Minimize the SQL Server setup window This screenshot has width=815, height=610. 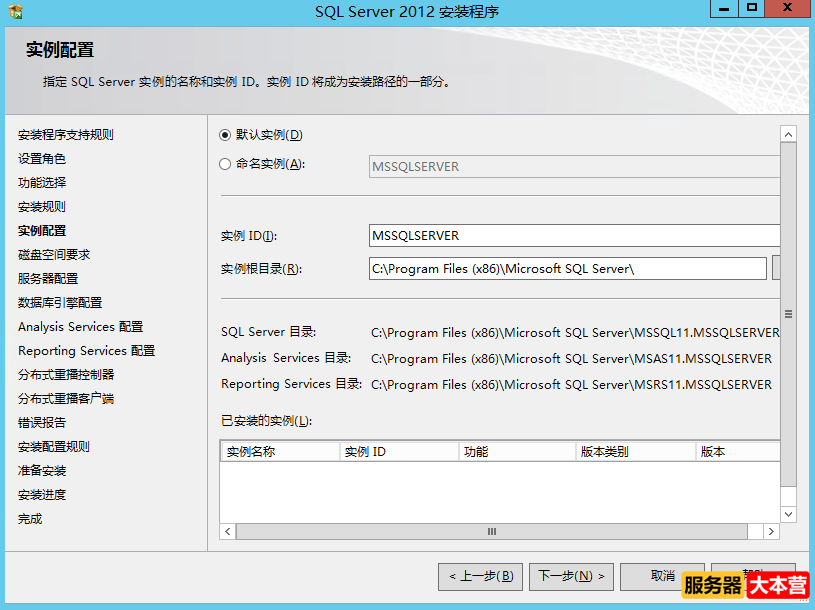point(724,9)
